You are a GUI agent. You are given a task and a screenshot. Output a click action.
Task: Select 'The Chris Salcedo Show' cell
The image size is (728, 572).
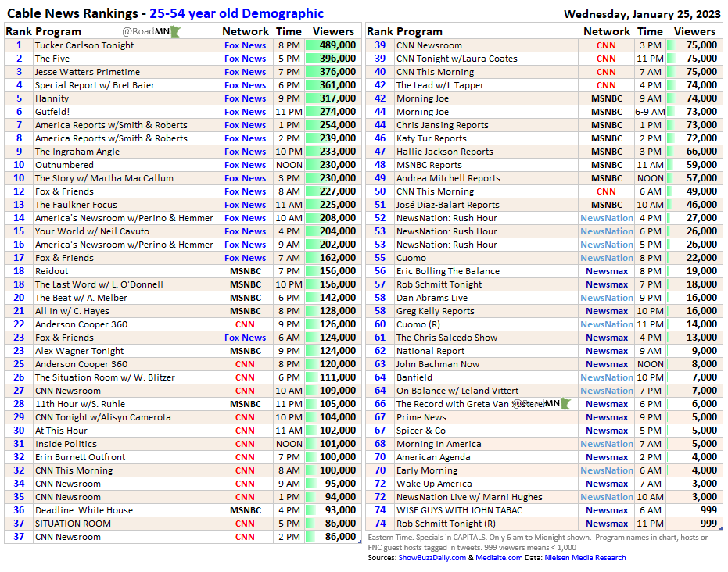click(486, 338)
